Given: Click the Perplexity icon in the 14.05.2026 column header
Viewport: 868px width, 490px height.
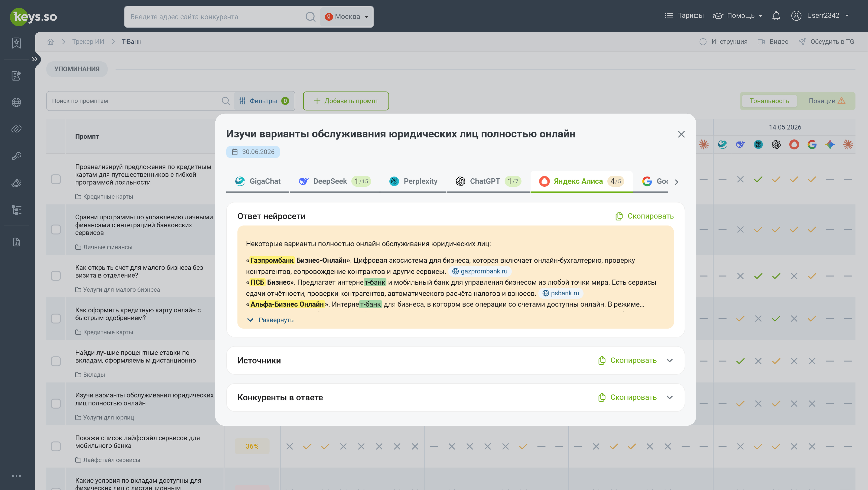Looking at the screenshot, I should (758, 144).
